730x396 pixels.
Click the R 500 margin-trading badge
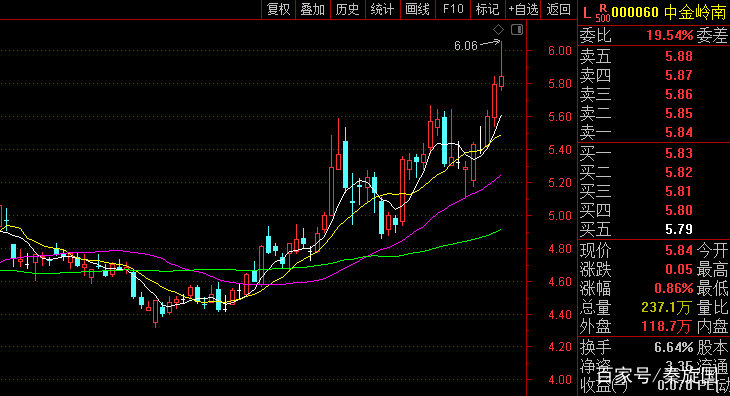(x=603, y=13)
